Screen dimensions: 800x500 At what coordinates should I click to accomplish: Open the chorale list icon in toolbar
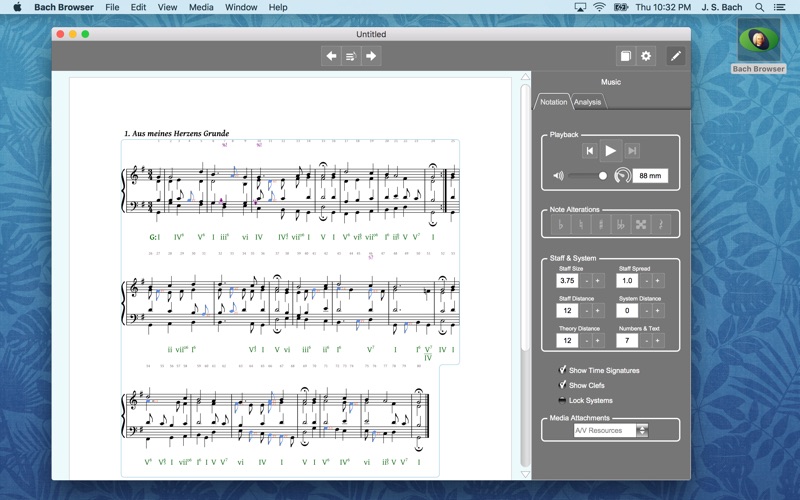(x=351, y=56)
